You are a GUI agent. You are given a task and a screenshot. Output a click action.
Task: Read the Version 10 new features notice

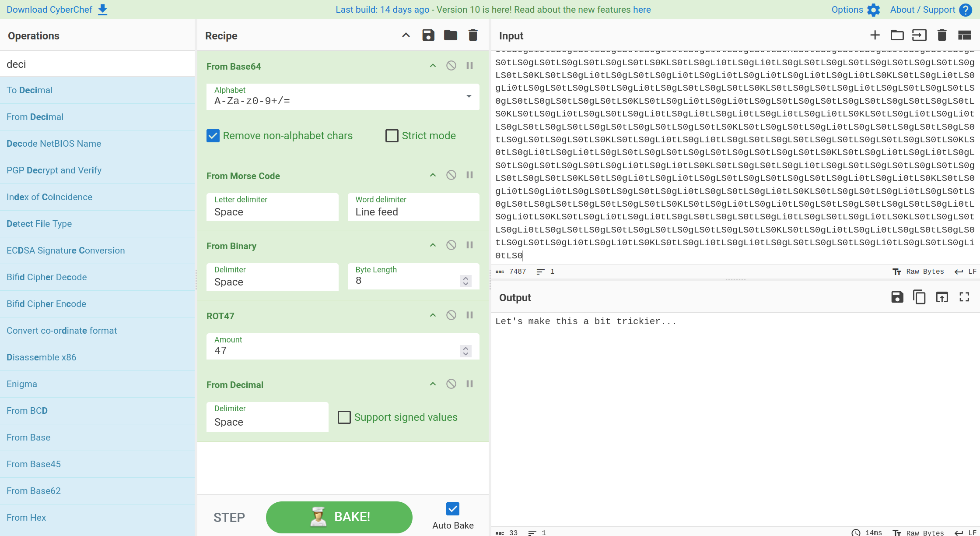click(493, 10)
